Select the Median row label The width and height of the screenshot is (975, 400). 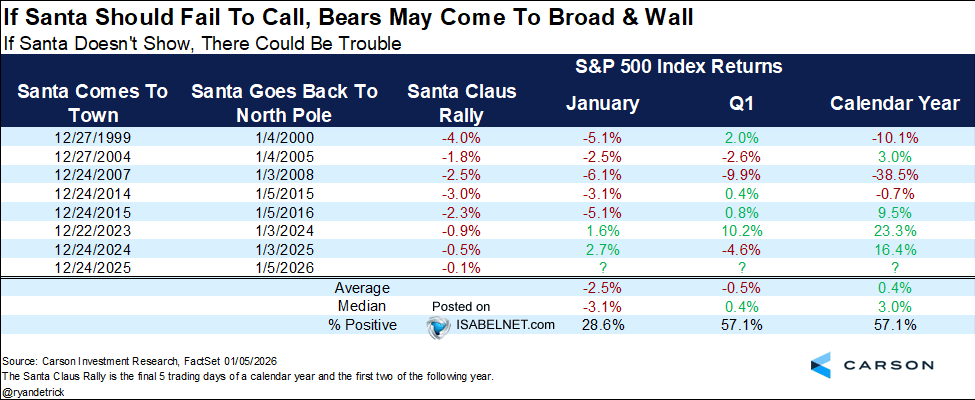[x=362, y=306]
